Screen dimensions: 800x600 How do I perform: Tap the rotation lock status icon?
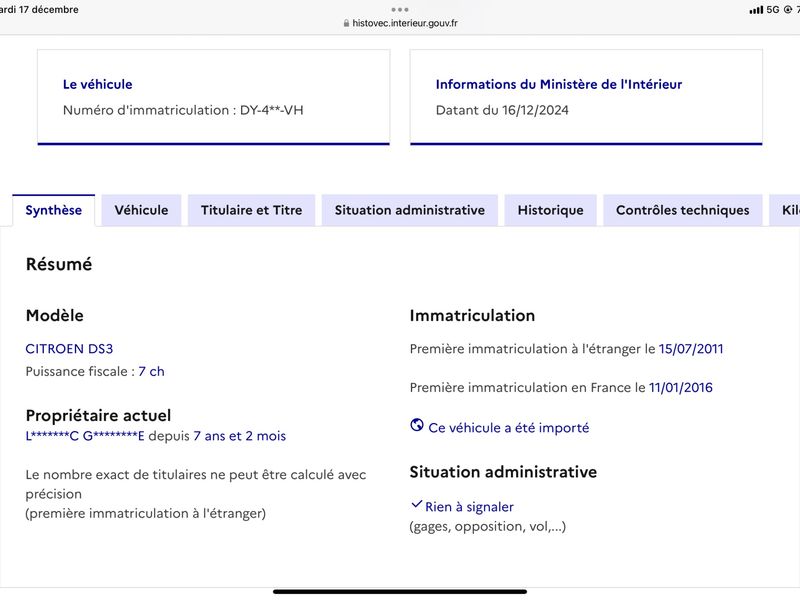pos(788,10)
